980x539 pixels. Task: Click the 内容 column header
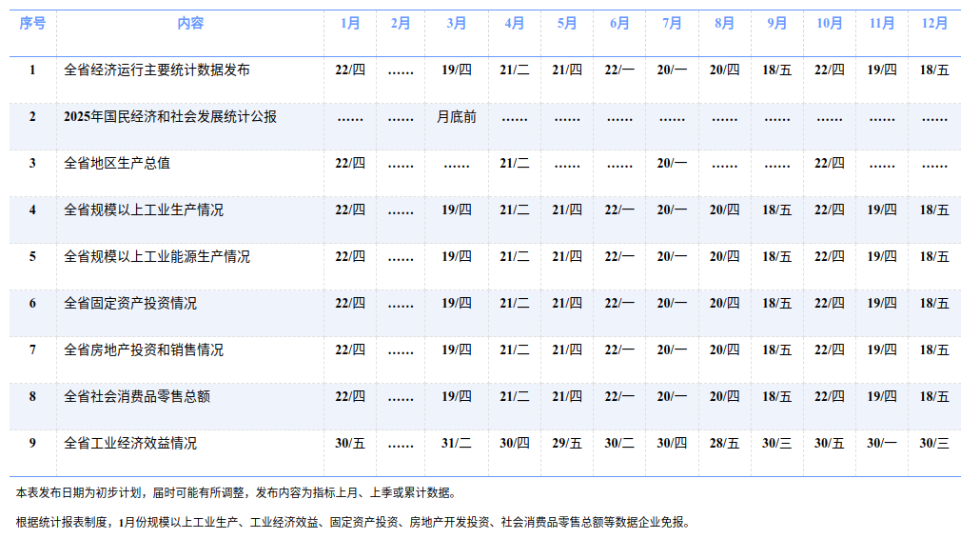click(190, 24)
